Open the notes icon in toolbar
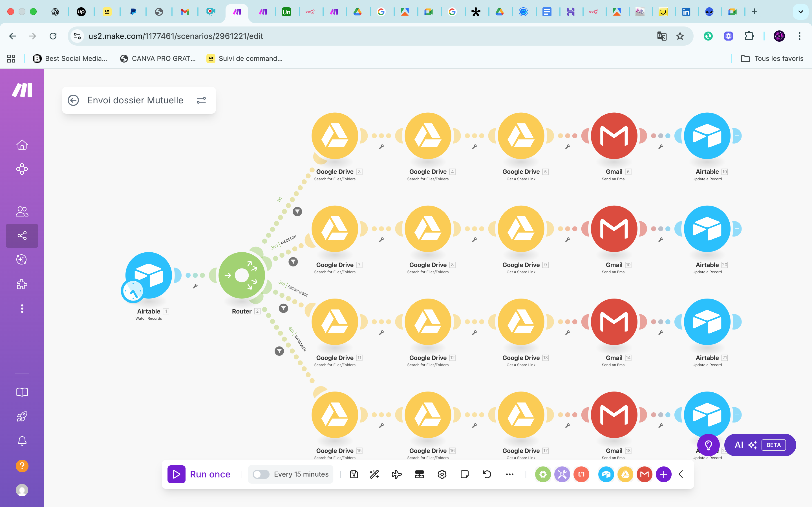The height and width of the screenshot is (507, 812). [464, 474]
